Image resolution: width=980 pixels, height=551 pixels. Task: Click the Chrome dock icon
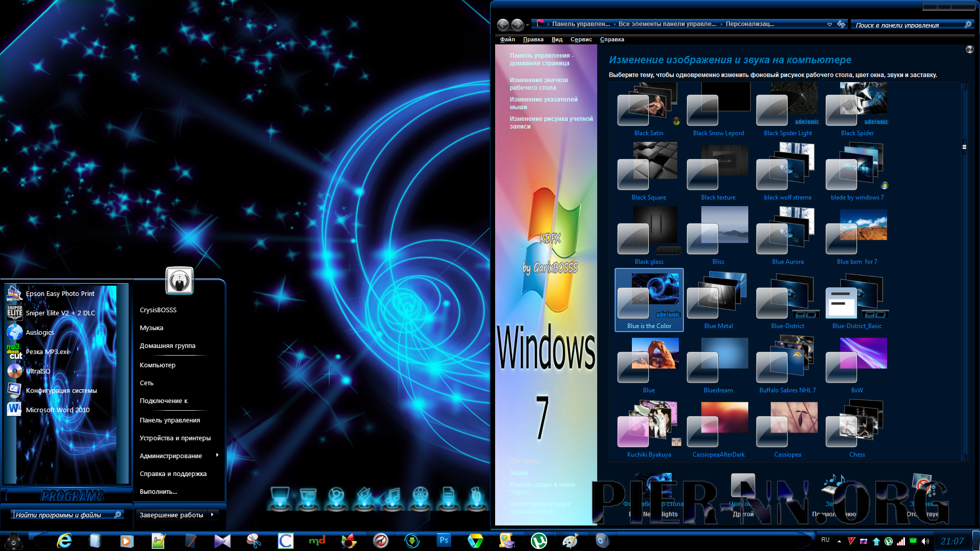[336, 498]
